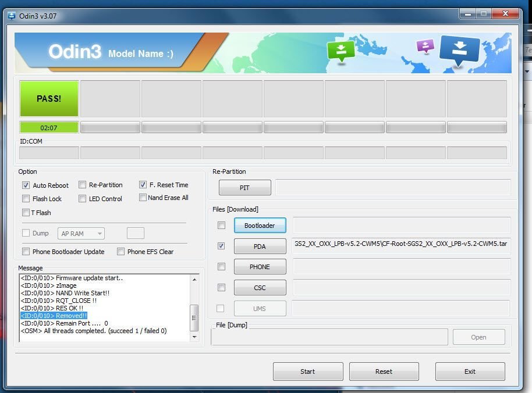Check the Dump option checkbox
Screen dimensions: 532x393
point(26,233)
